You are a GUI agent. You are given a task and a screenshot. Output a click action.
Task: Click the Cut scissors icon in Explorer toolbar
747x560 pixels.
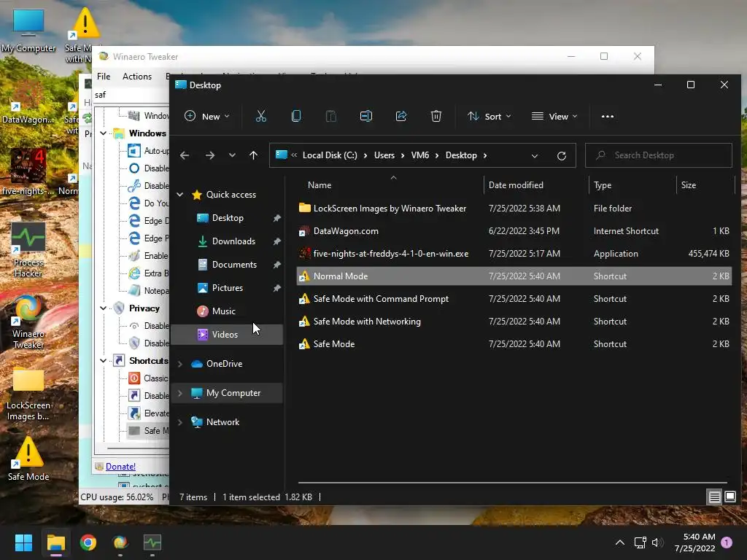coord(260,116)
